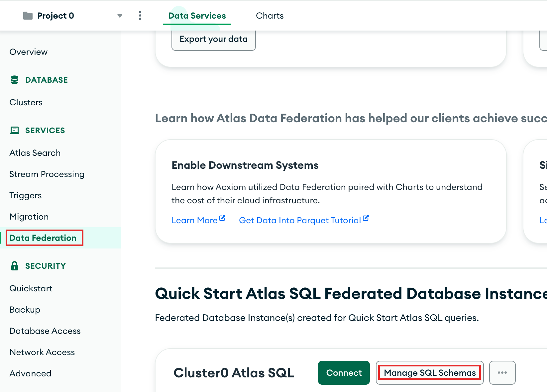Image resolution: width=547 pixels, height=392 pixels.
Task: Click the Security lock icon
Action: [x=15, y=266]
